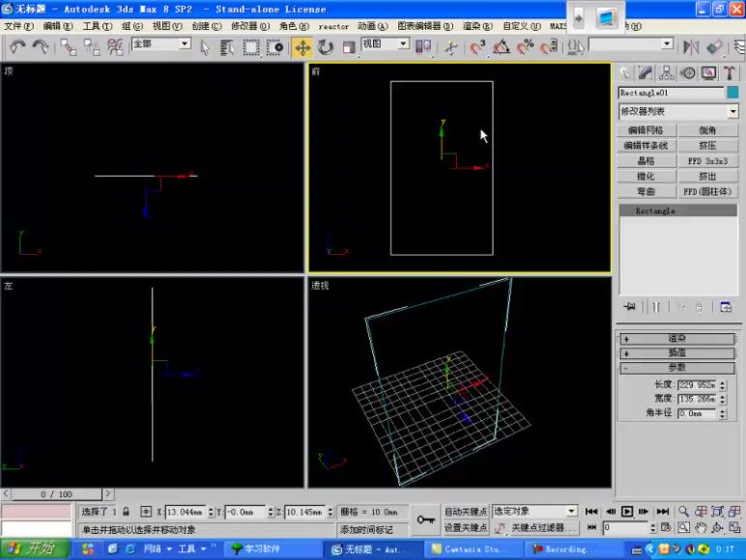Switch to Modify command panel tab
Image resolution: width=746 pixels, height=560 pixels.
646,72
